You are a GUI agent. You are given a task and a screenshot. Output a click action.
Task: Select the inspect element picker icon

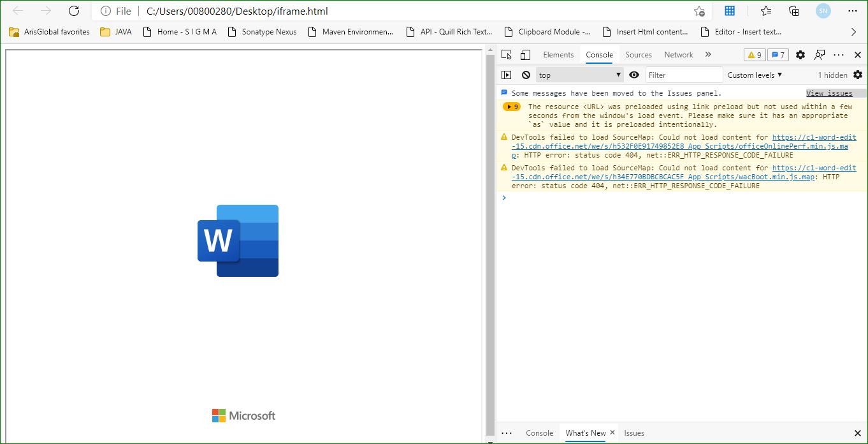point(507,55)
